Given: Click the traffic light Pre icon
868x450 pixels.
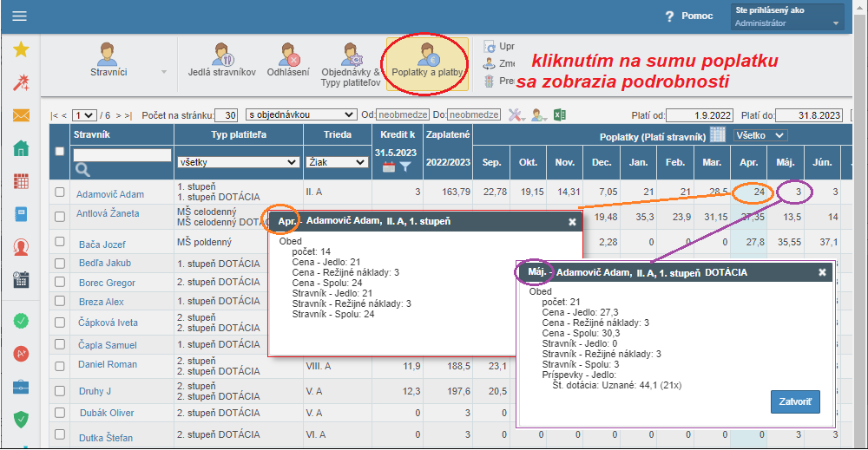Looking at the screenshot, I should [490, 81].
